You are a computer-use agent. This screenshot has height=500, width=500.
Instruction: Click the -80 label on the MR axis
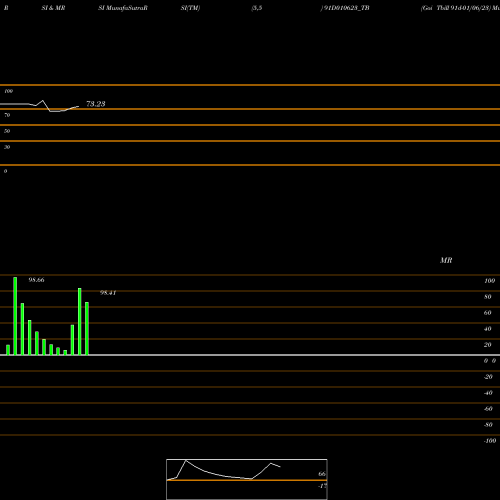click(488, 425)
